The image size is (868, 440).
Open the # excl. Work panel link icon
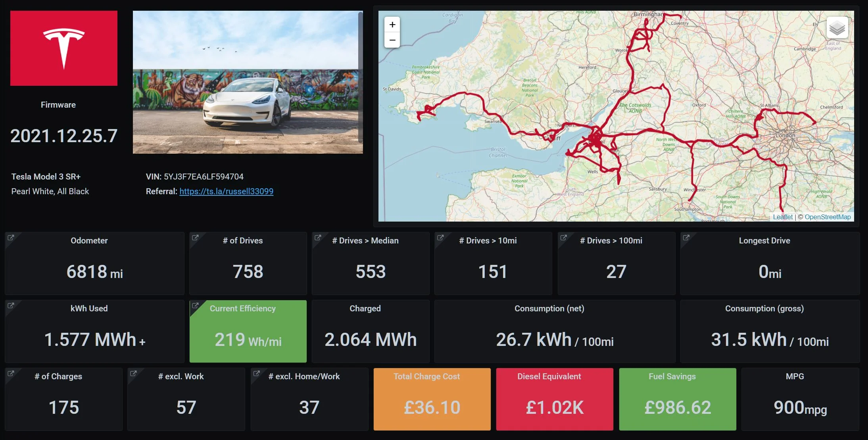133,373
